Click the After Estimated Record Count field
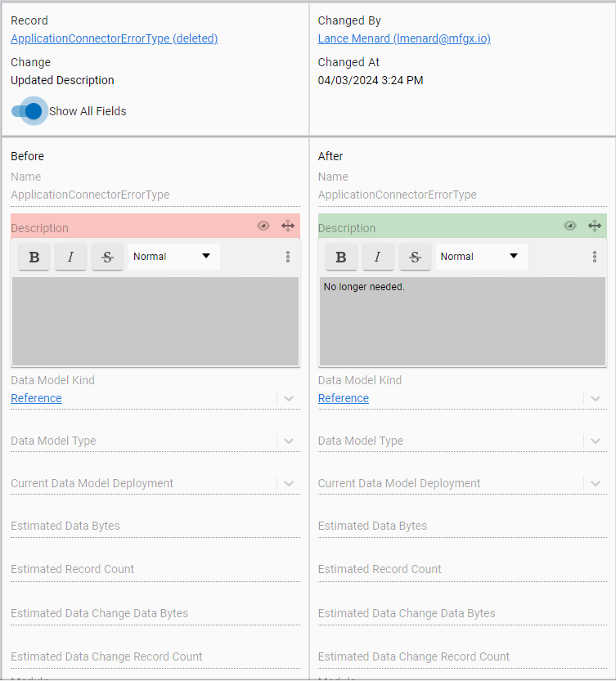This screenshot has width=616, height=681. (462, 569)
